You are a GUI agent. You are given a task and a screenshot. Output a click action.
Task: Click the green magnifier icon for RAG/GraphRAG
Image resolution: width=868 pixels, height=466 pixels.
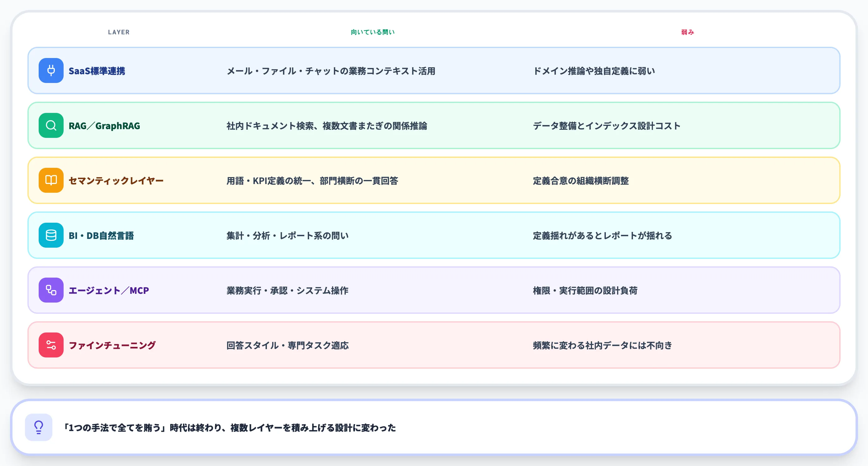pos(51,125)
